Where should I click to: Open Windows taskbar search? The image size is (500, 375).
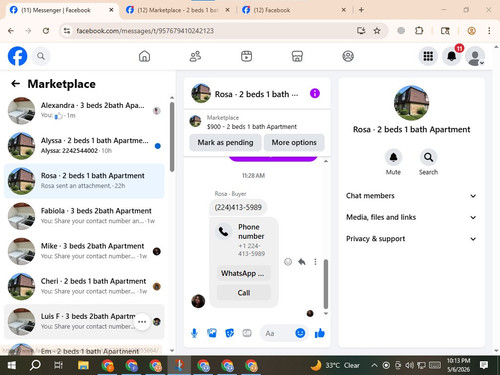click(35, 365)
